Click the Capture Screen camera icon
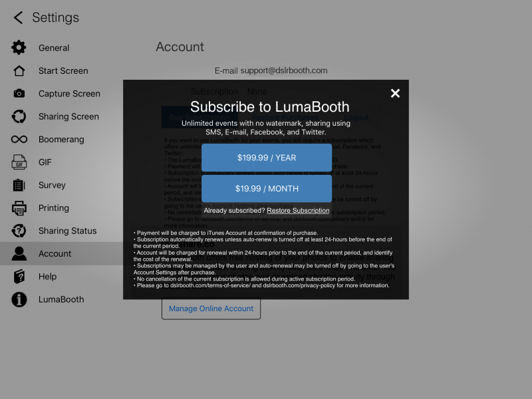This screenshot has height=399, width=532. [19, 93]
